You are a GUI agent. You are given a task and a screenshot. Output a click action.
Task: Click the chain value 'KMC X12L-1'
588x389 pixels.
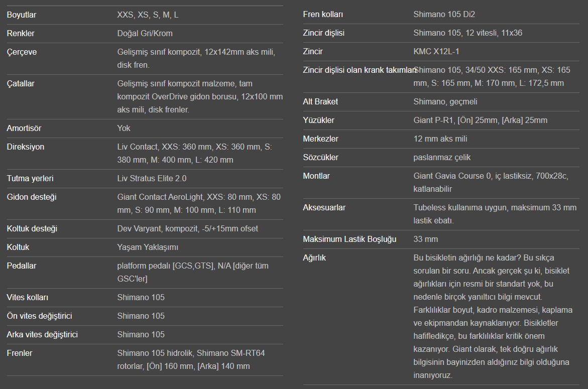click(x=436, y=51)
